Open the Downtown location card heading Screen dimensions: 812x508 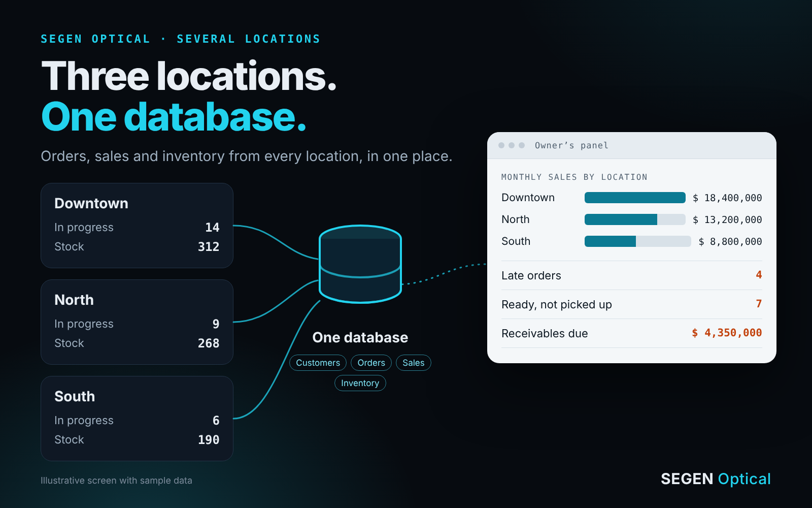tap(91, 203)
